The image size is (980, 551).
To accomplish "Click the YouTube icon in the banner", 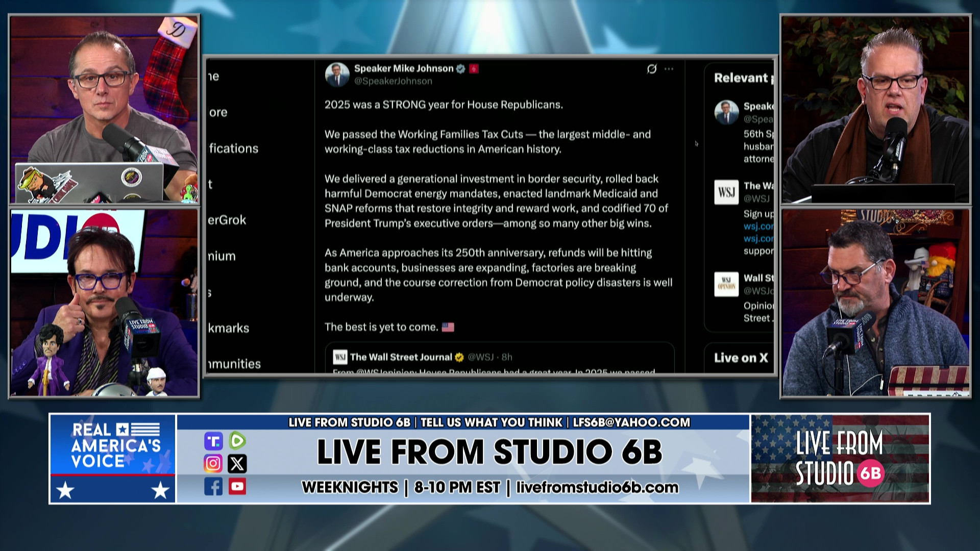I will [x=237, y=487].
